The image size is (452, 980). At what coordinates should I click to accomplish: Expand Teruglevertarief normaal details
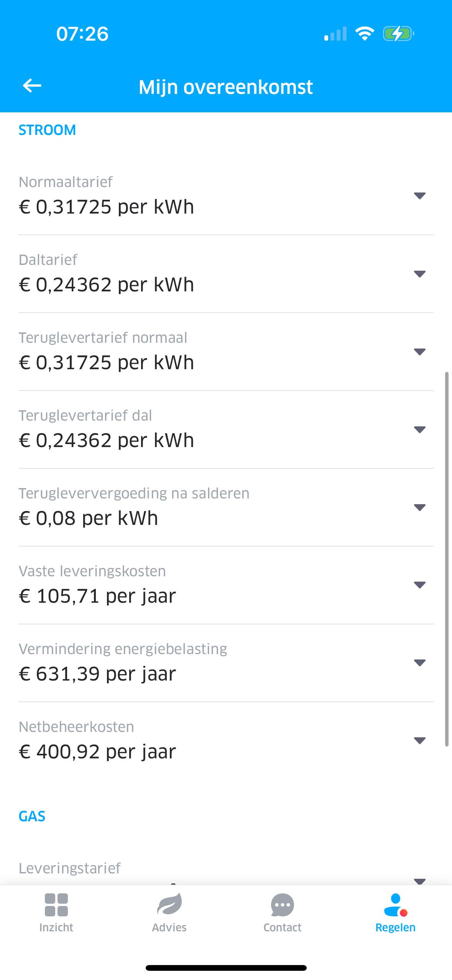[x=420, y=352]
